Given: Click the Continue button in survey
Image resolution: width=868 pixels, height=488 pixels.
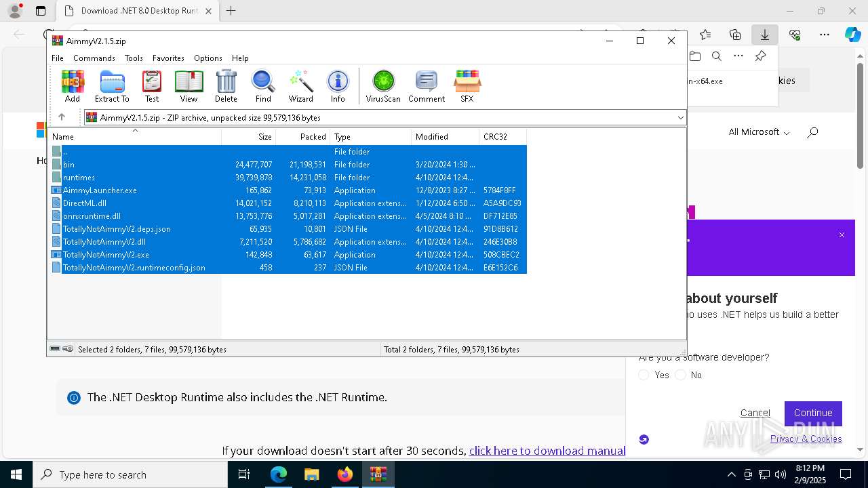Looking at the screenshot, I should (813, 413).
